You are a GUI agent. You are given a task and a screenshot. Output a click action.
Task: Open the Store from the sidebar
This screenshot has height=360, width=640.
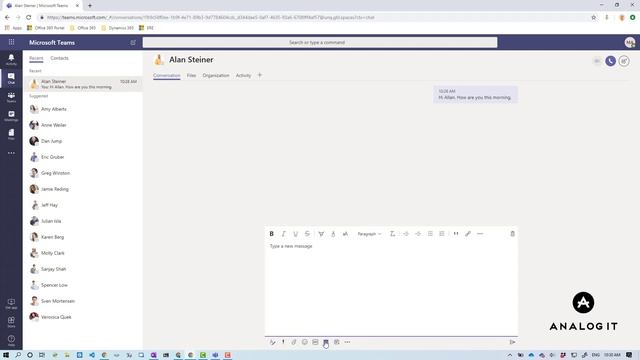(x=11, y=322)
